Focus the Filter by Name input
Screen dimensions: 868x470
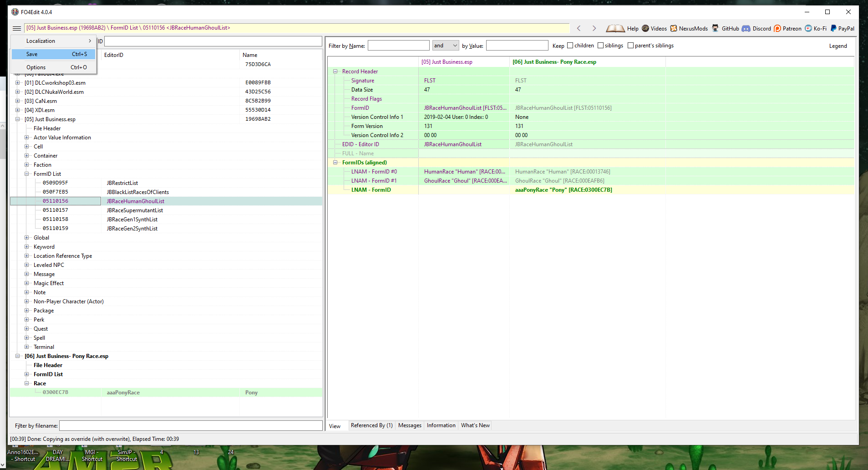398,46
